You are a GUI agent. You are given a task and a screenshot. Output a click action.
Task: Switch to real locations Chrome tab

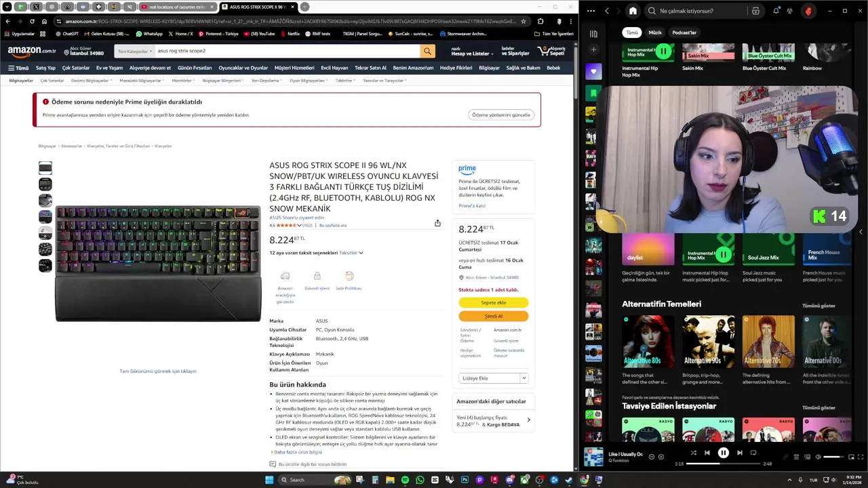tap(176, 7)
